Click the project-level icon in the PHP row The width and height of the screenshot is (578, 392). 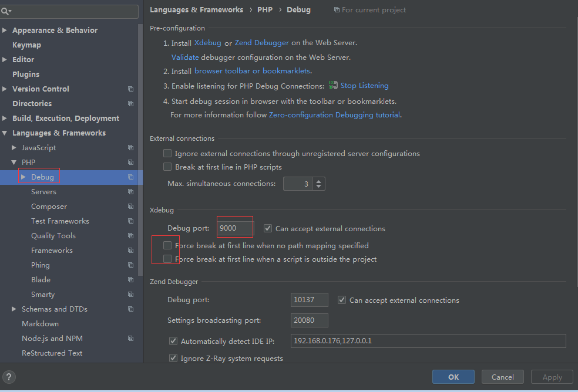coord(130,162)
